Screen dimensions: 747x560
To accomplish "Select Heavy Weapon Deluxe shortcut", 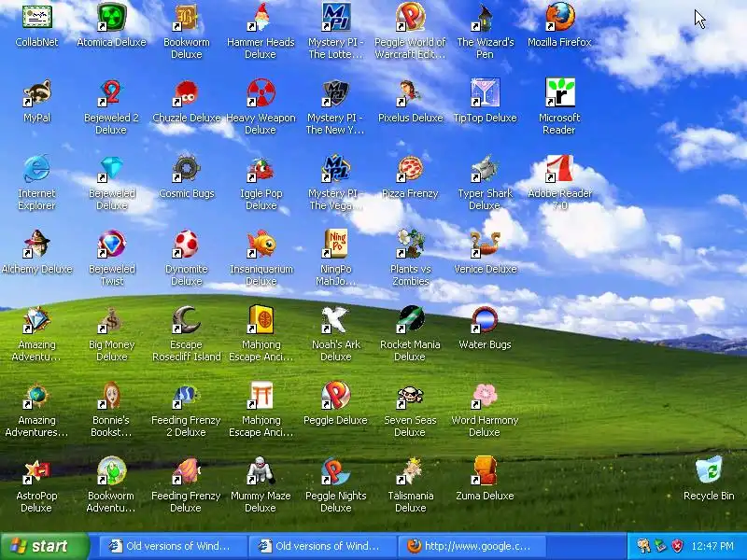I will (x=261, y=92).
